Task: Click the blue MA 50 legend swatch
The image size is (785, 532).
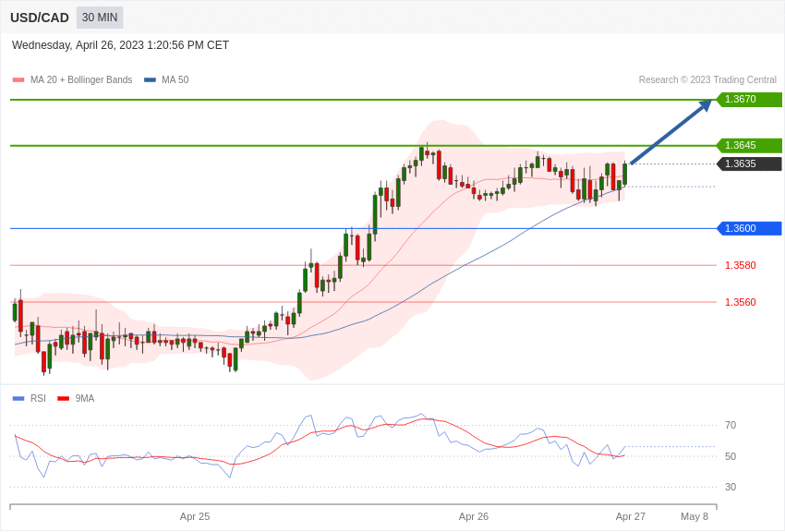Action: pos(150,80)
